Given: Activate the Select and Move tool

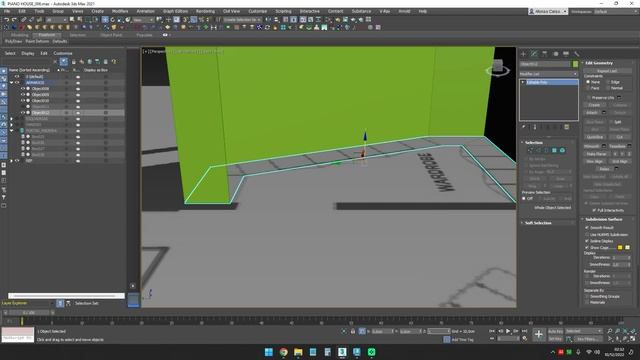Looking at the screenshot, I should (x=105, y=20).
